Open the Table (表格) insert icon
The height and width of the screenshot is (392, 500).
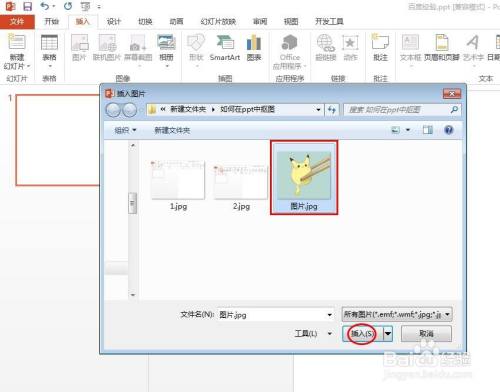(x=49, y=42)
